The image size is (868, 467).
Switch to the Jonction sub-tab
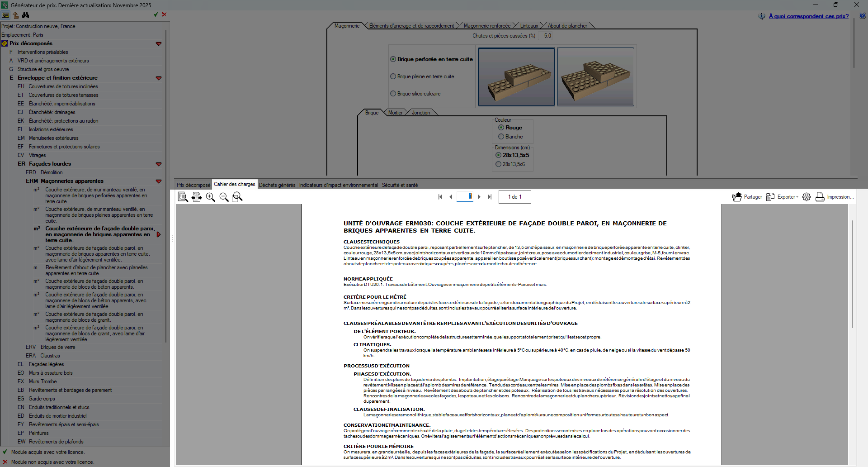(421, 113)
